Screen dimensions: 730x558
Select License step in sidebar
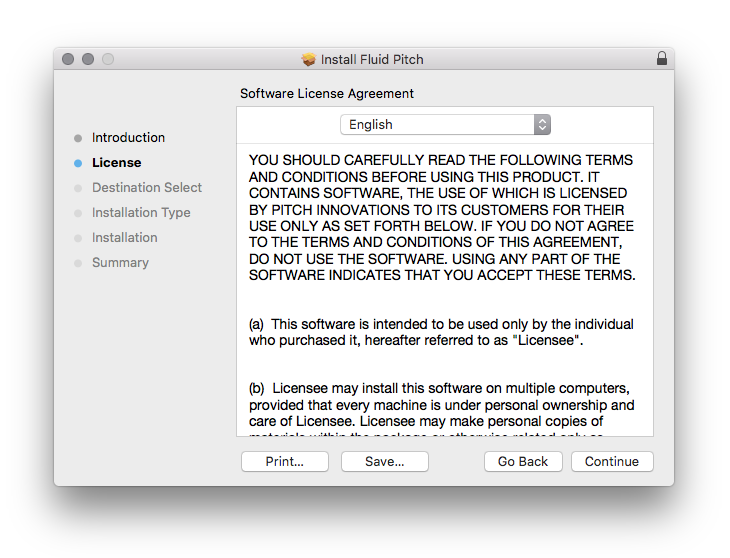tap(117, 163)
